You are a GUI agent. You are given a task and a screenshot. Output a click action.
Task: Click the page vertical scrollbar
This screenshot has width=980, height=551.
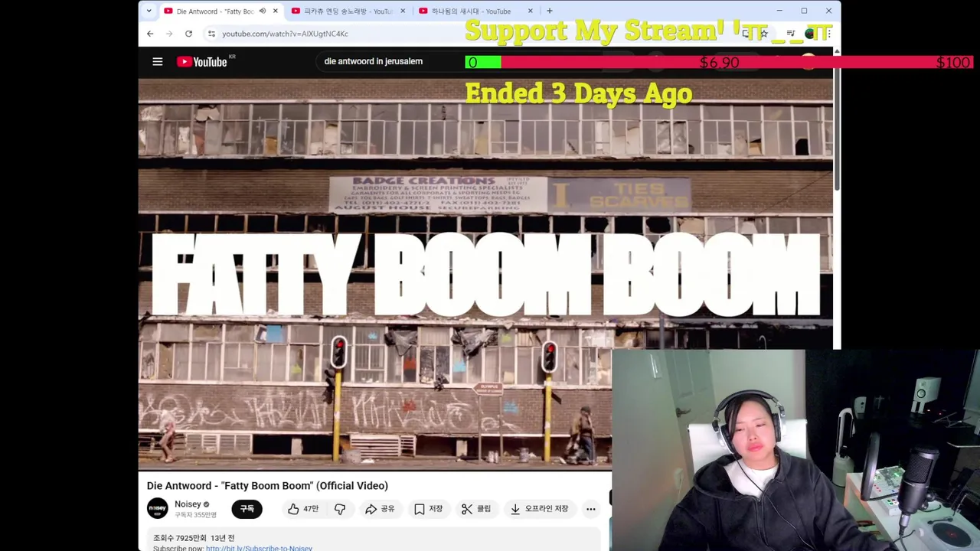point(837,122)
